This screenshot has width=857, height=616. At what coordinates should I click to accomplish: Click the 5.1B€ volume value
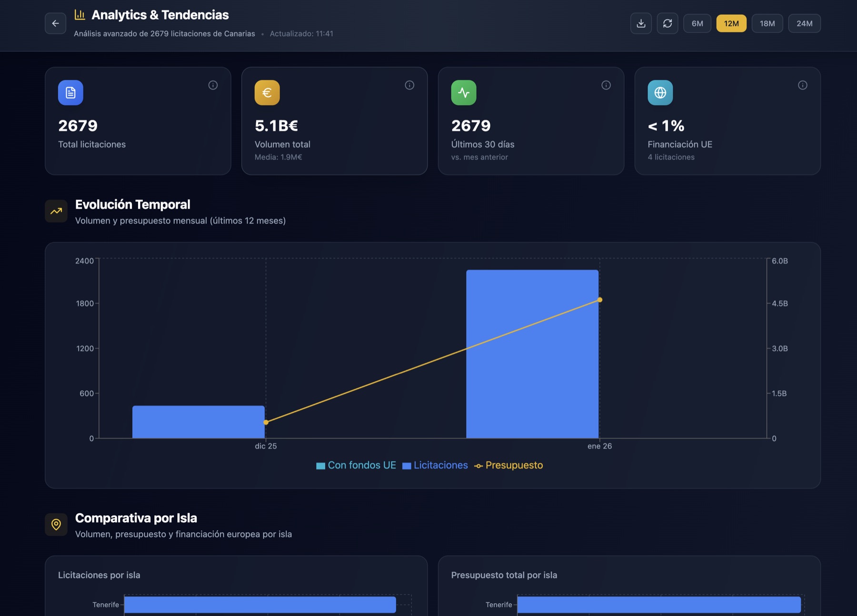(x=276, y=126)
